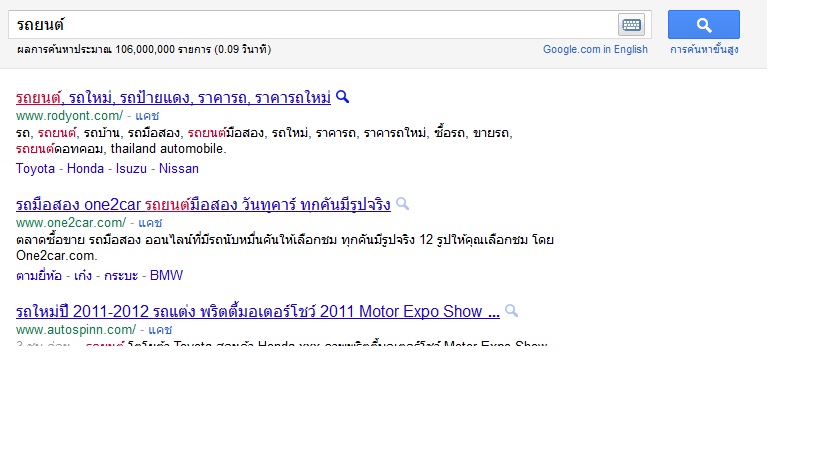Screen dimensions: 819x460
Task: Click the snippet text 'One2car.com.'
Action: coord(56,256)
